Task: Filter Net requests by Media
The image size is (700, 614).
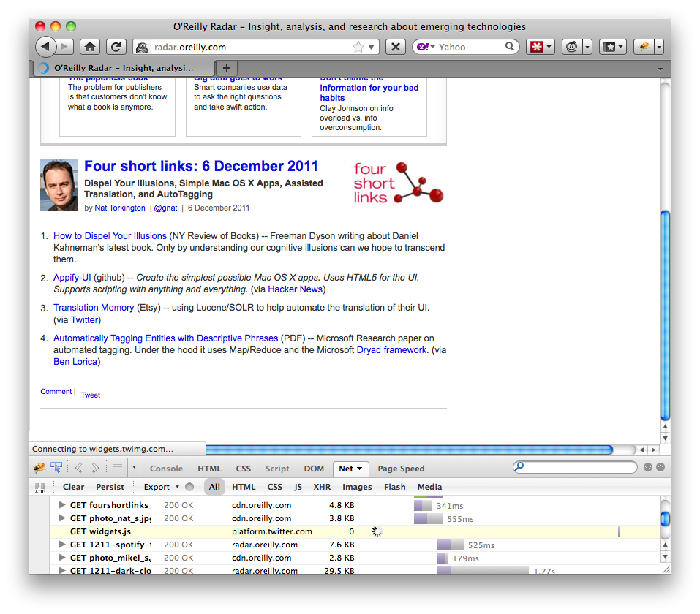Action: tap(429, 487)
